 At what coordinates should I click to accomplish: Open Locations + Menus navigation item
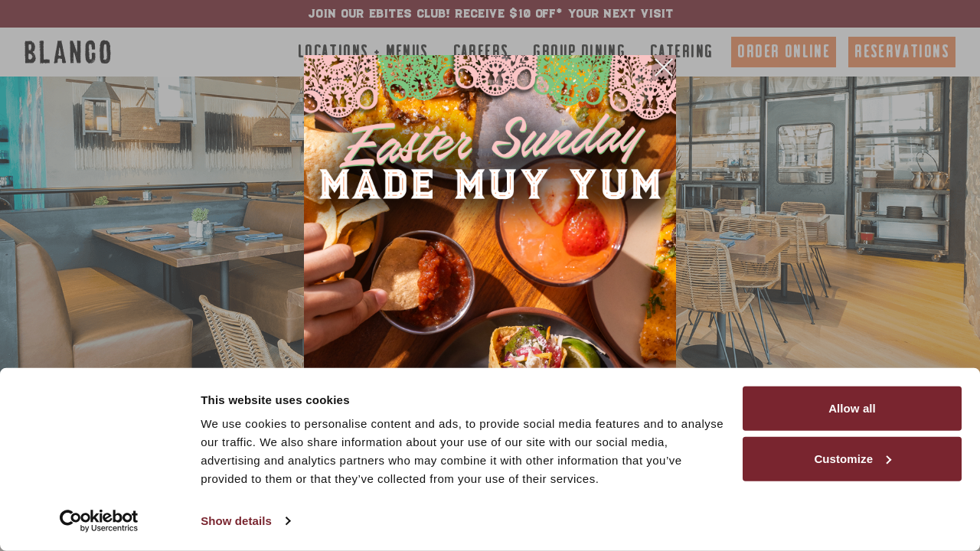363,51
